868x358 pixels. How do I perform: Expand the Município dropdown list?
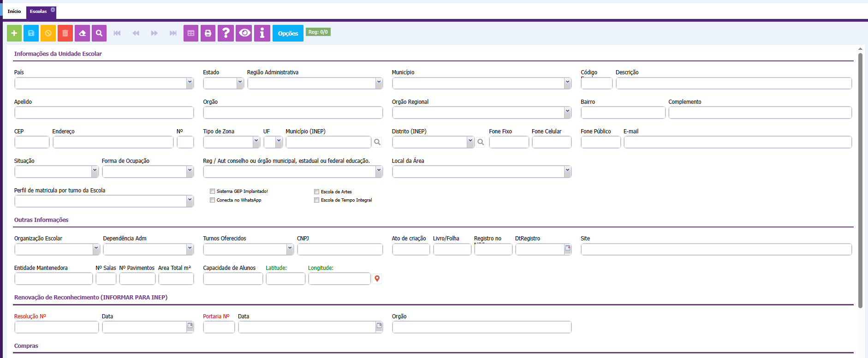(567, 83)
